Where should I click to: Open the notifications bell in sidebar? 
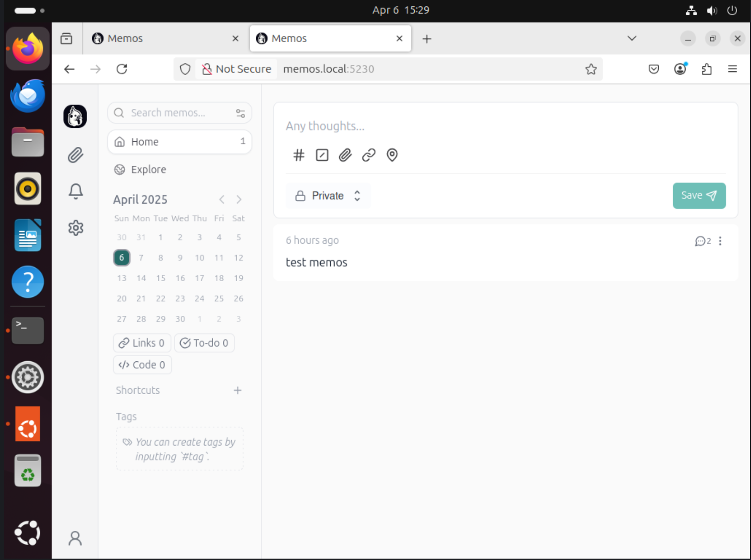(76, 191)
